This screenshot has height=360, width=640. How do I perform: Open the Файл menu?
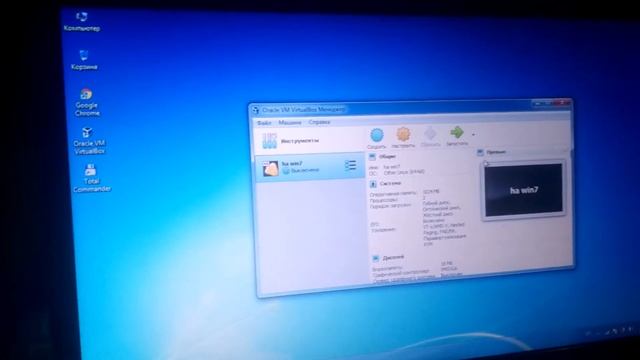[264, 123]
